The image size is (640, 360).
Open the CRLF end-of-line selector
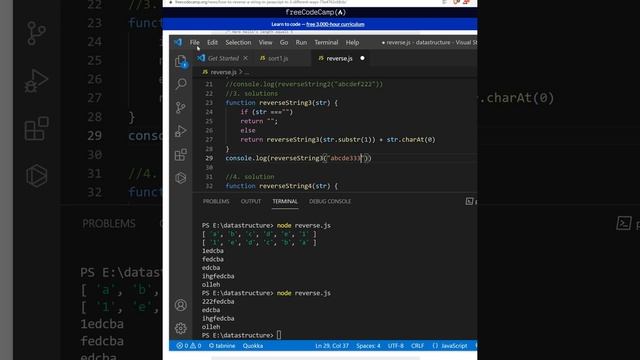click(417, 346)
